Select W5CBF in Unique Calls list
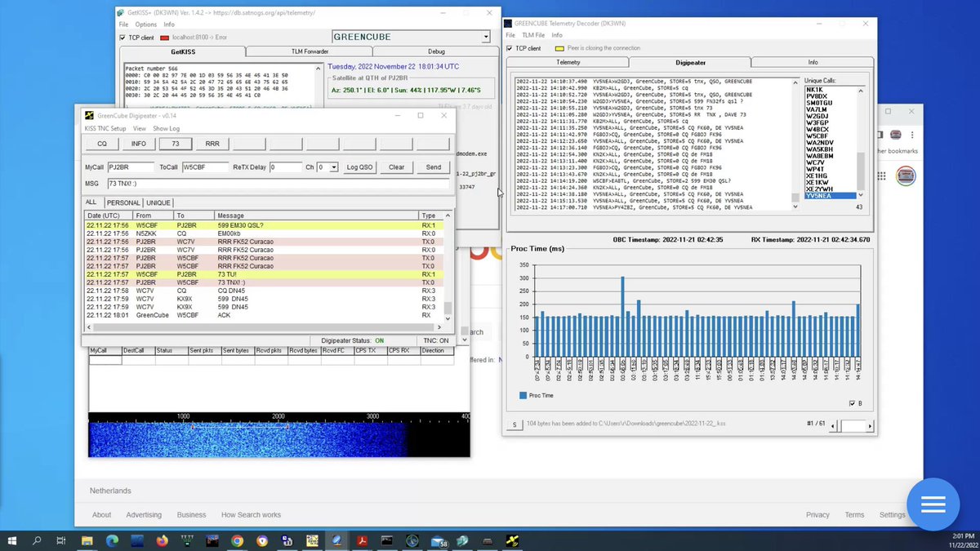Image resolution: width=980 pixels, height=551 pixels. click(x=817, y=136)
